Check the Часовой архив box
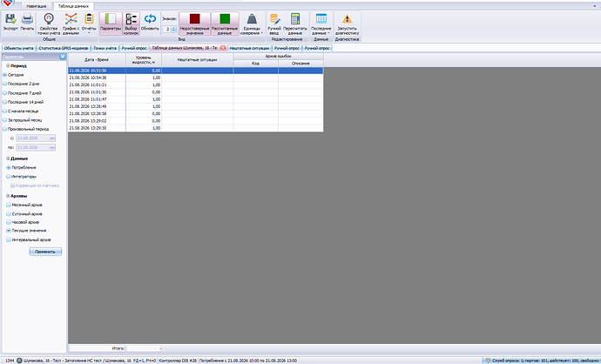The width and height of the screenshot is (601, 364). [9, 222]
